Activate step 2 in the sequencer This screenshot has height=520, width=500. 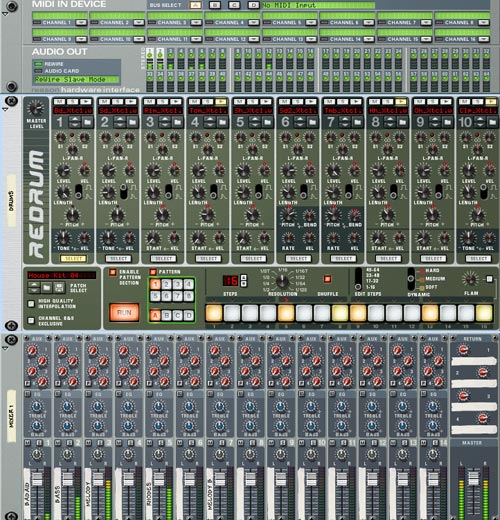point(232,313)
